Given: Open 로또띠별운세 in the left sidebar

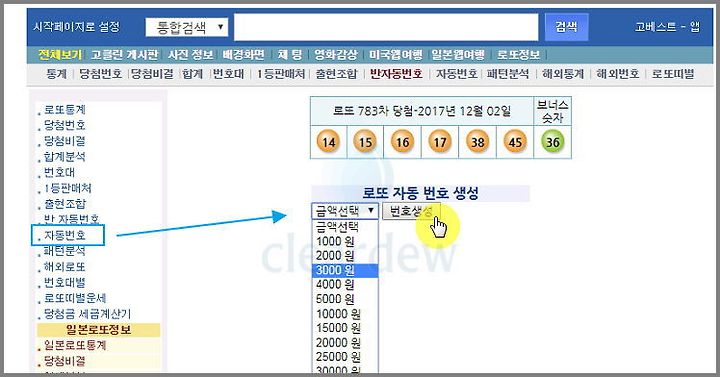Looking at the screenshot, I should tap(75, 298).
